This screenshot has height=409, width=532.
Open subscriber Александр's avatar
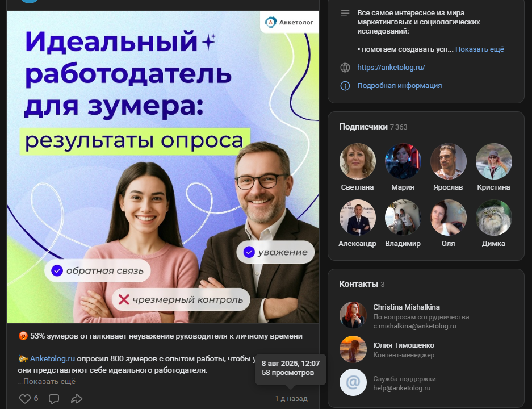pyautogui.click(x=357, y=218)
